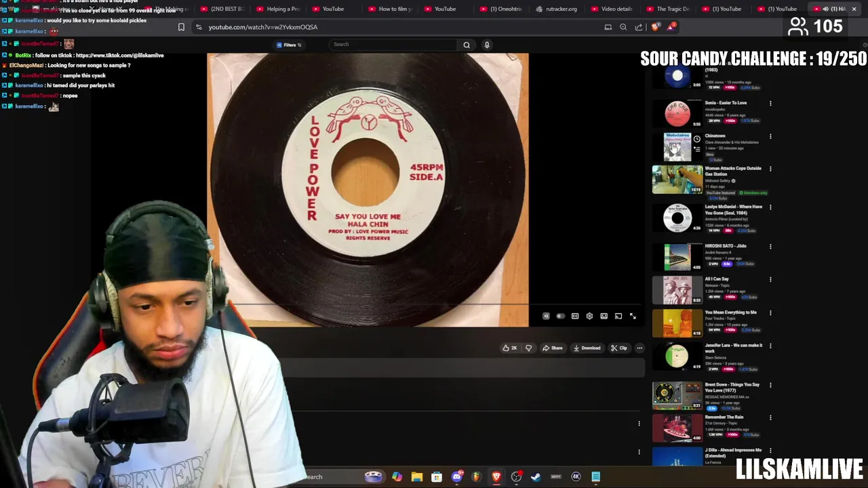This screenshot has width=868, height=488.
Task: Open OBS Studio from the taskbar
Action: click(516, 477)
